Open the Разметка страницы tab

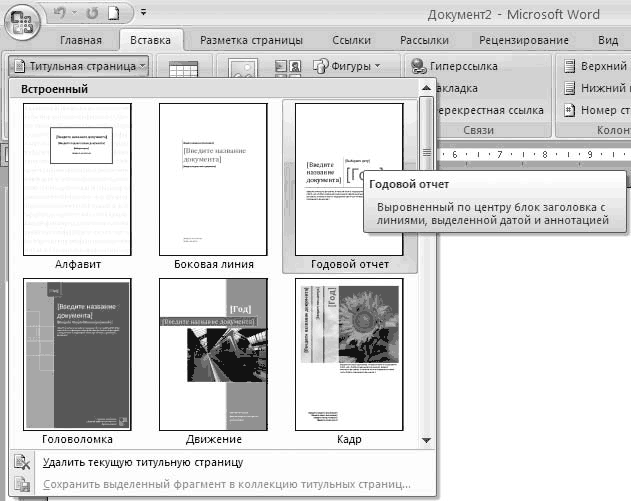[251, 40]
